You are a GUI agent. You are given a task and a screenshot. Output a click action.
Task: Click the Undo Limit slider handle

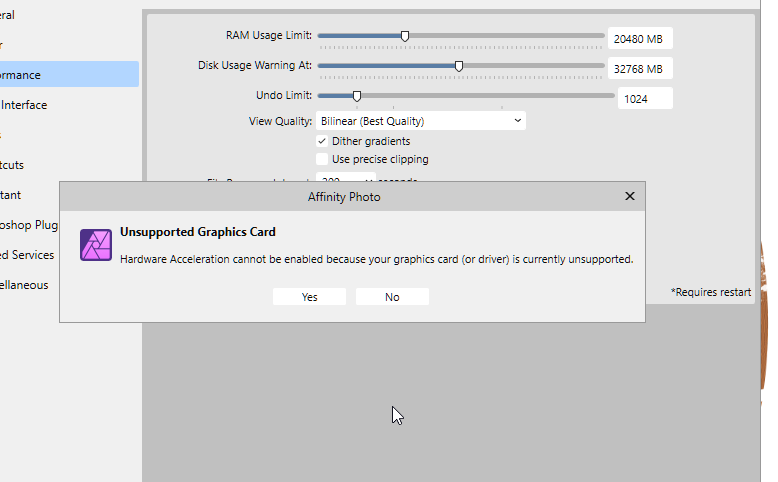(357, 96)
